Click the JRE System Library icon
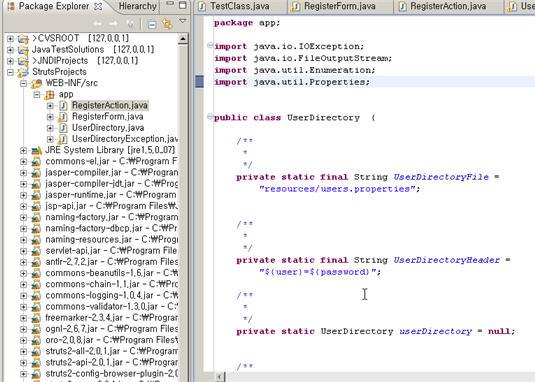535x382 pixels. pos(36,150)
